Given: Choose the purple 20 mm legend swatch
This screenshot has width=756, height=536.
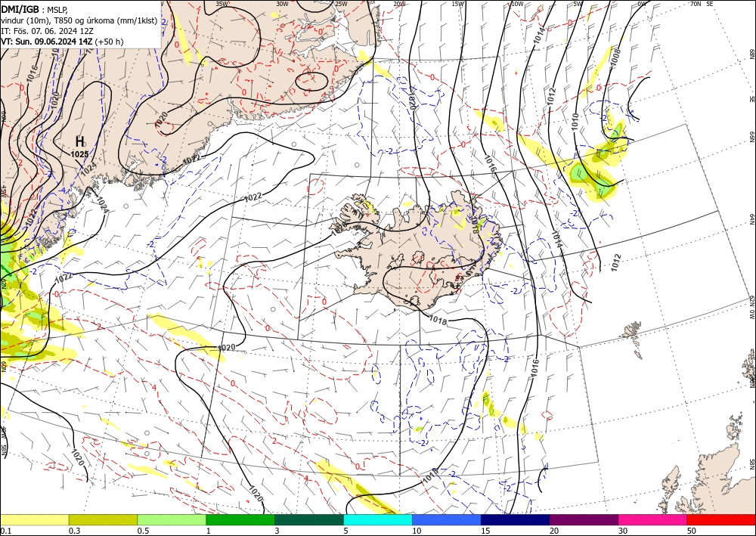Looking at the screenshot, I should [584, 519].
